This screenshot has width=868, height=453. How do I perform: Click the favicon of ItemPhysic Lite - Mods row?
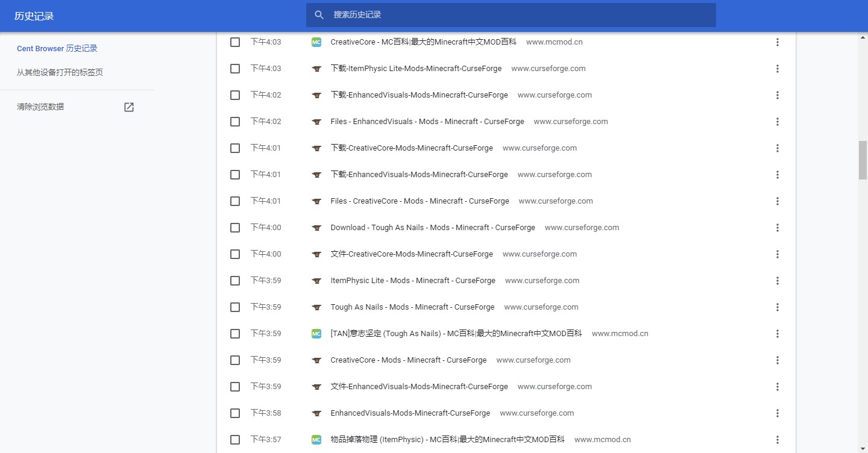pyautogui.click(x=316, y=281)
